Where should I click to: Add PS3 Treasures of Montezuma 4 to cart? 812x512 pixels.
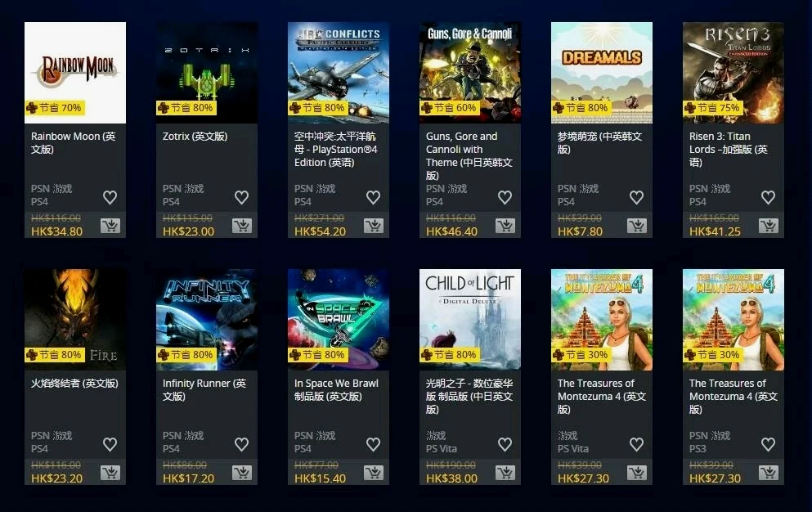pyautogui.click(x=769, y=473)
